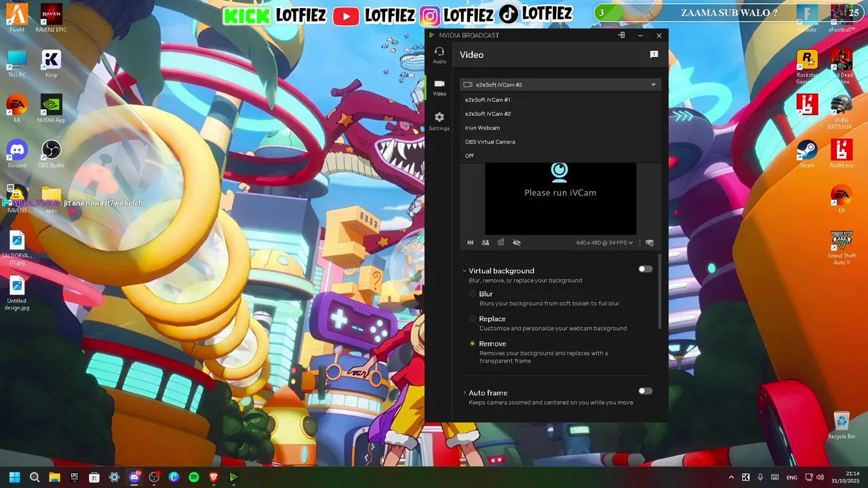Open Rockstar Games Launcher desktop icon

click(x=807, y=66)
